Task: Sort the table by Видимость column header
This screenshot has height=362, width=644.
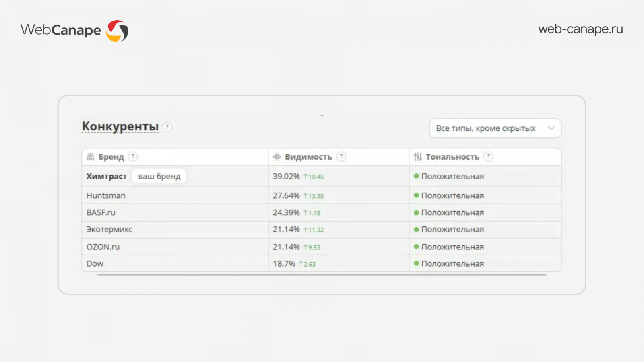Action: click(x=308, y=157)
